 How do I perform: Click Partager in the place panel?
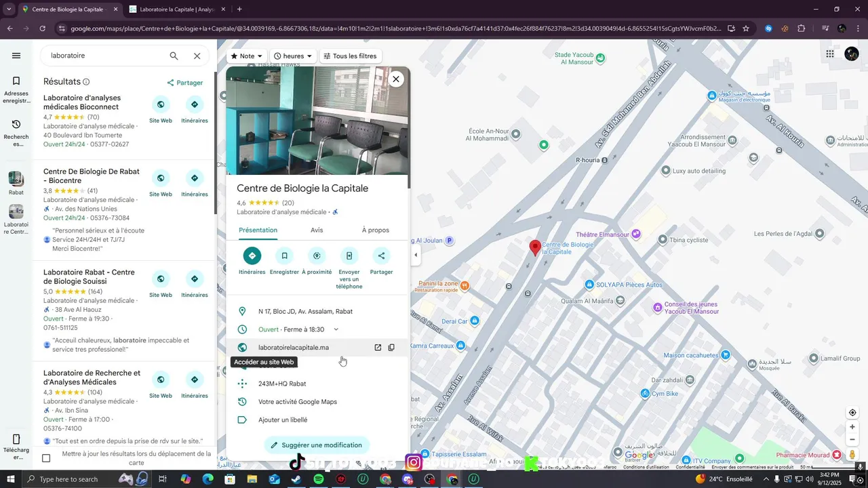point(381,261)
